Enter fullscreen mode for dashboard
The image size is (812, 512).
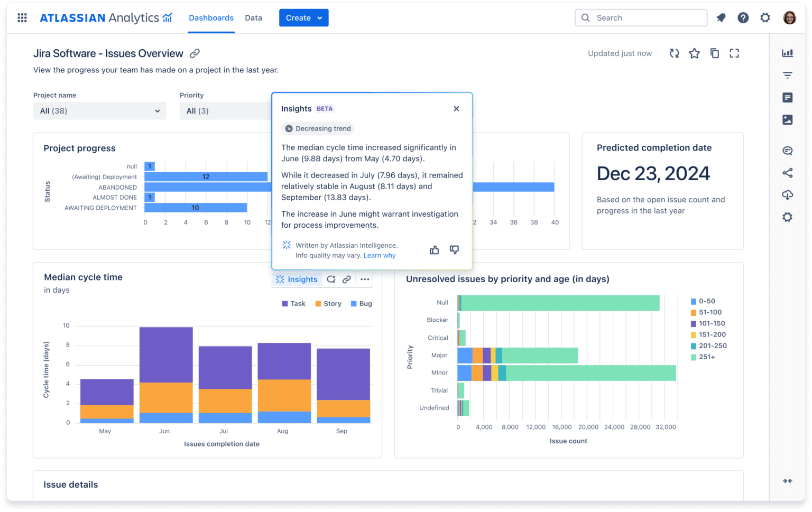734,53
